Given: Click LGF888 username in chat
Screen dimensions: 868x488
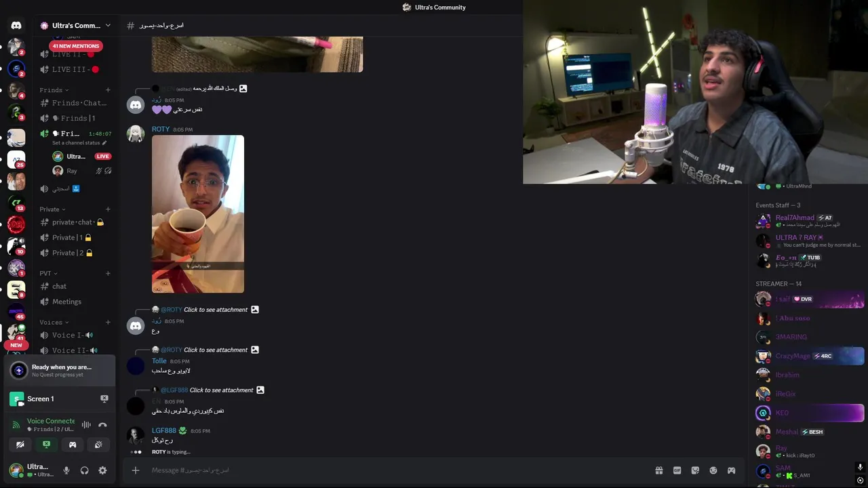Looking at the screenshot, I should tap(164, 430).
